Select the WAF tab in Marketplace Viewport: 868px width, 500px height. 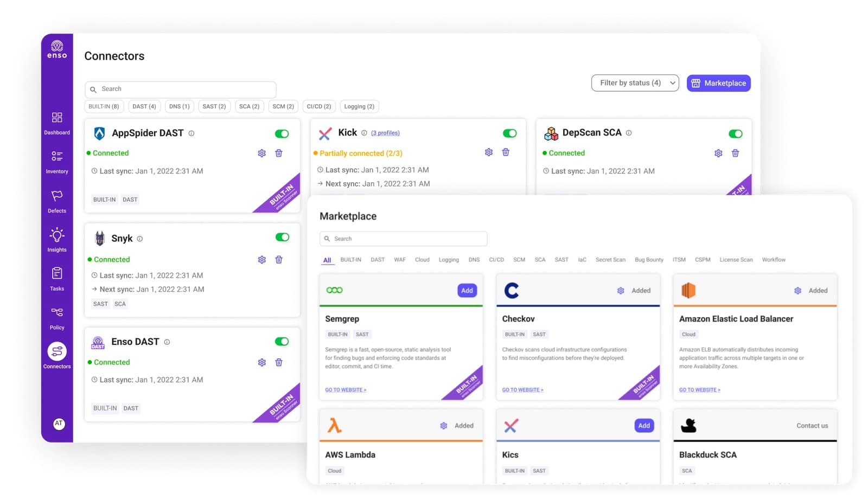(x=400, y=260)
